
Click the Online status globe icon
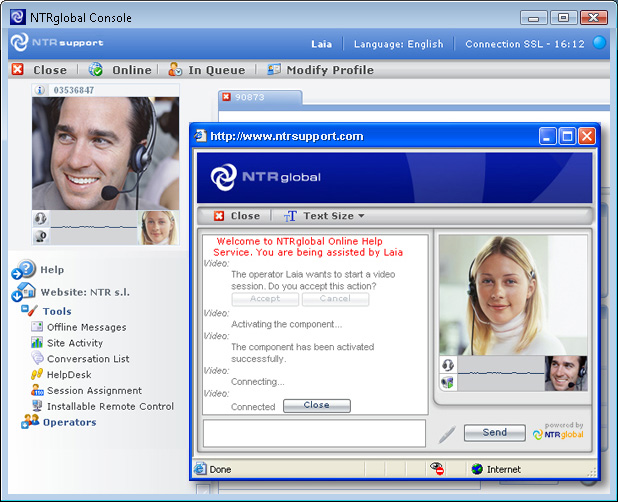96,70
